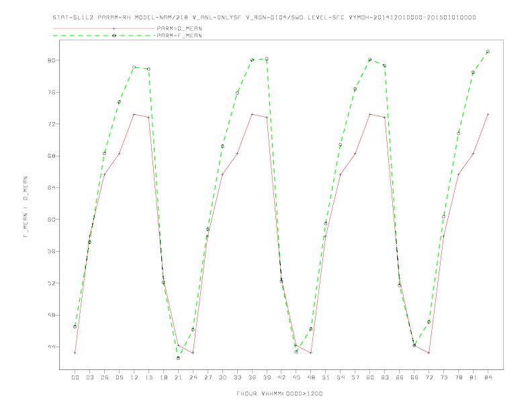The width and height of the screenshot is (532, 411).
Task: Click the red O_MEAN marker at hour 72
Action: (x=429, y=353)
